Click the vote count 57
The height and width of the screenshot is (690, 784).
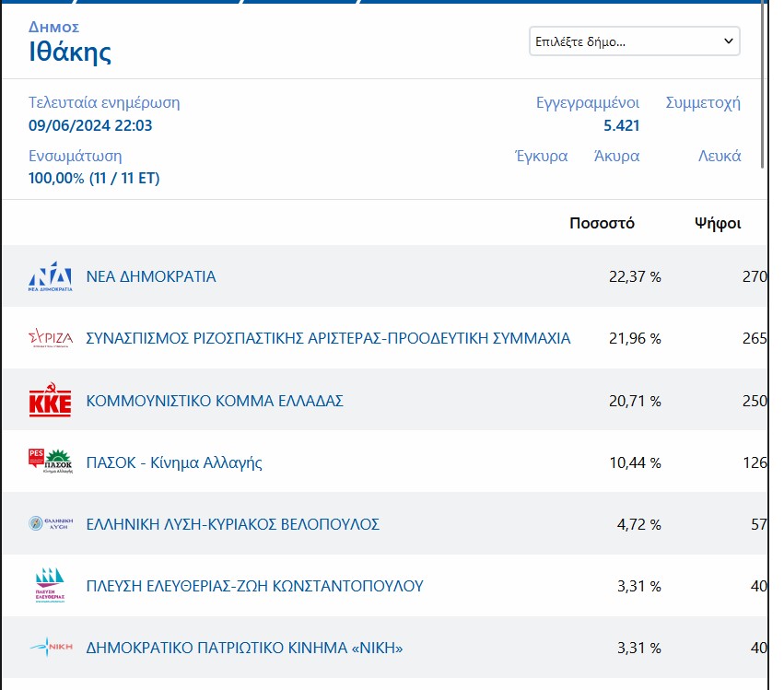point(759,524)
